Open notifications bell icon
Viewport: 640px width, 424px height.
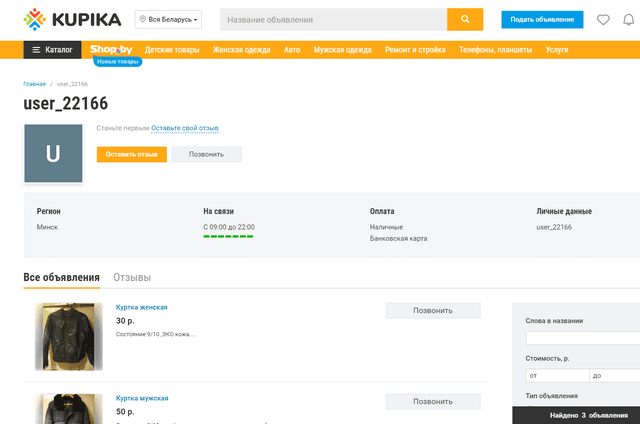(x=629, y=19)
